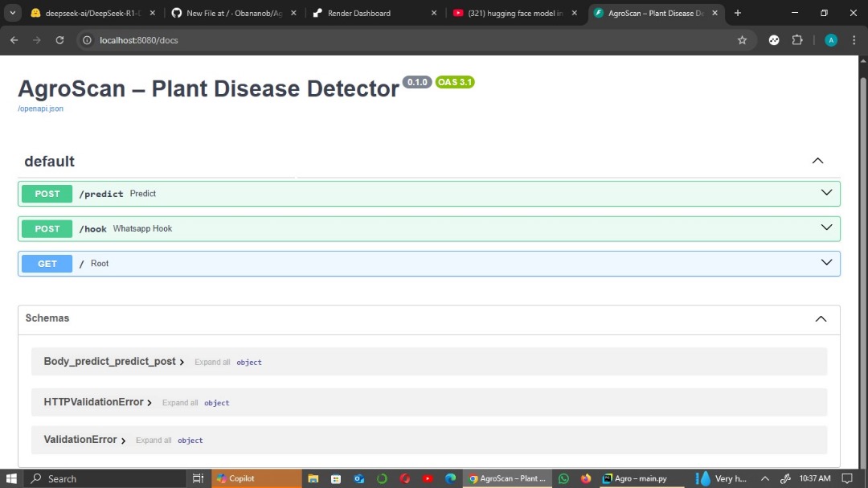The image size is (868, 488).
Task: Click the POST button for /predict
Action: (47, 194)
